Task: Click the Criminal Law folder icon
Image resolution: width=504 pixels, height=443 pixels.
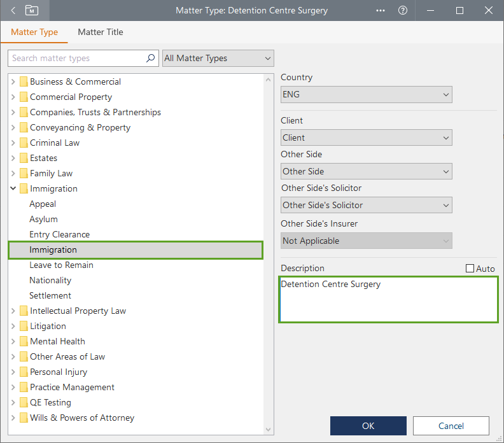Action: click(x=24, y=143)
